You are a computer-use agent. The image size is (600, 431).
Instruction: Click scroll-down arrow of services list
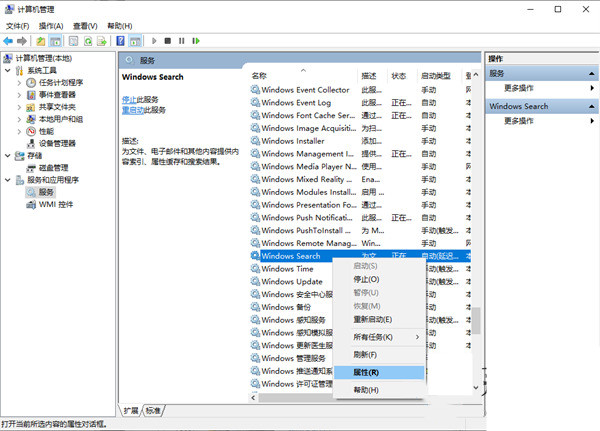coord(476,388)
